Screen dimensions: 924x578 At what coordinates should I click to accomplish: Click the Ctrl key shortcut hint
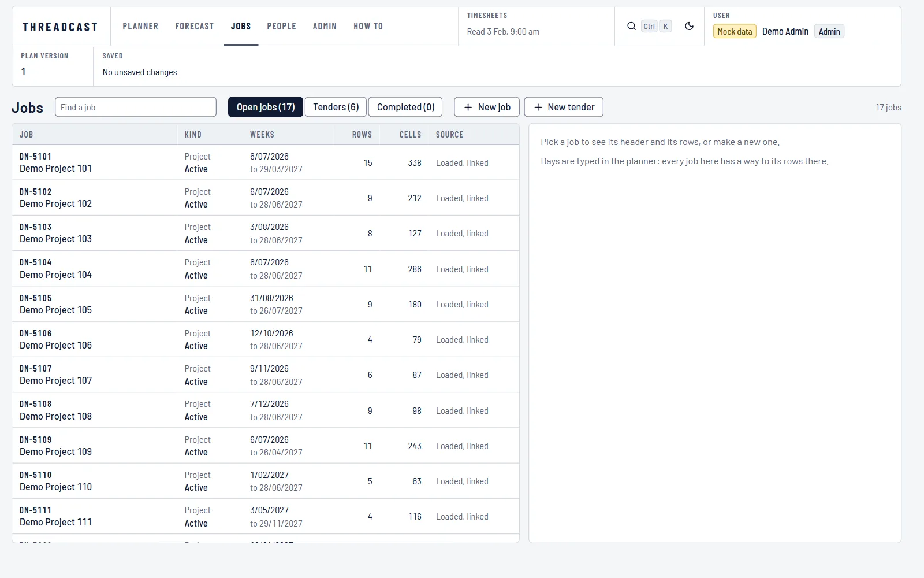[x=649, y=26]
